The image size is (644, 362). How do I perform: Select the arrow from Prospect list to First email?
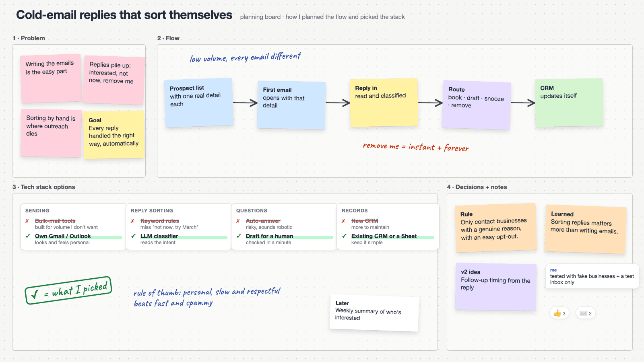245,103
